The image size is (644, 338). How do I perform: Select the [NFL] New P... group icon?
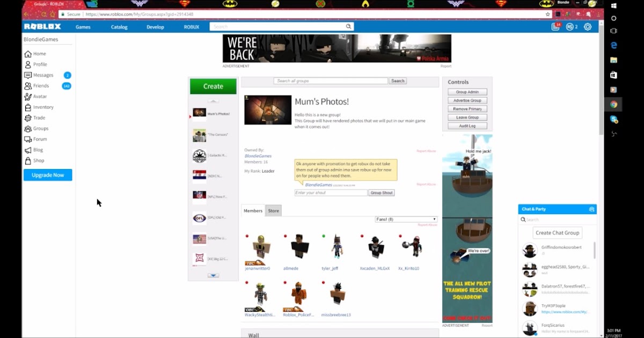tap(199, 197)
